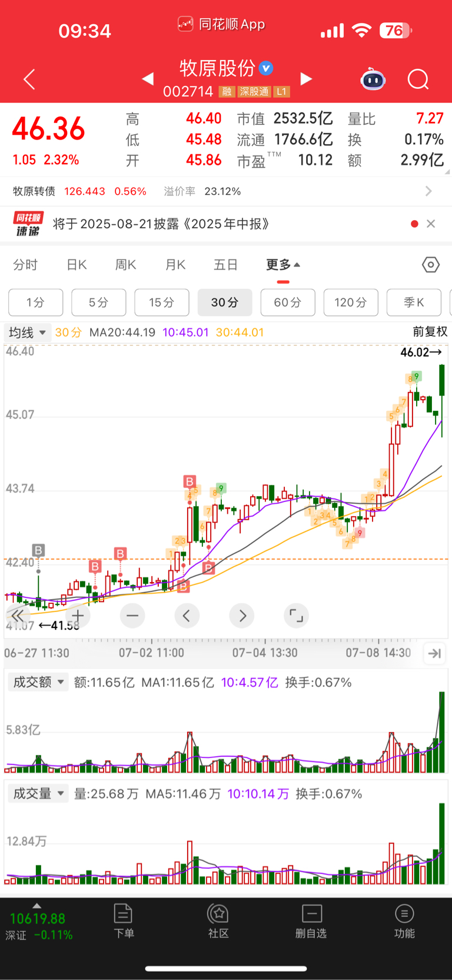Screen dimensions: 452x980
Task: Switch to 分时 intraday chart tab
Action: pos(25,265)
